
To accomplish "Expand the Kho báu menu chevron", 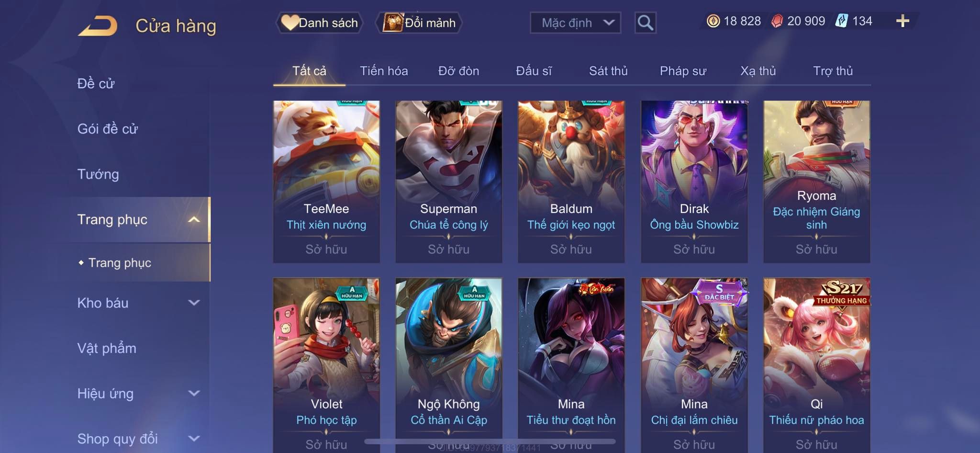I will (194, 303).
